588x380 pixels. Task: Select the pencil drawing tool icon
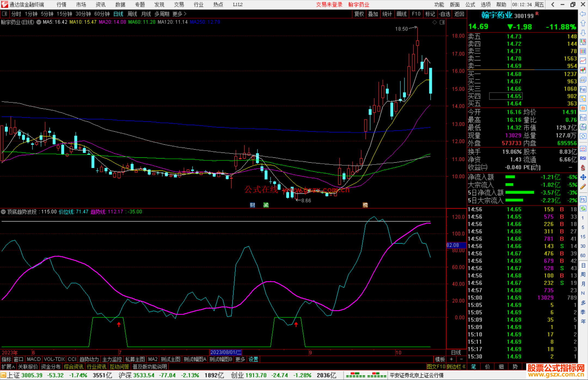coord(583,187)
